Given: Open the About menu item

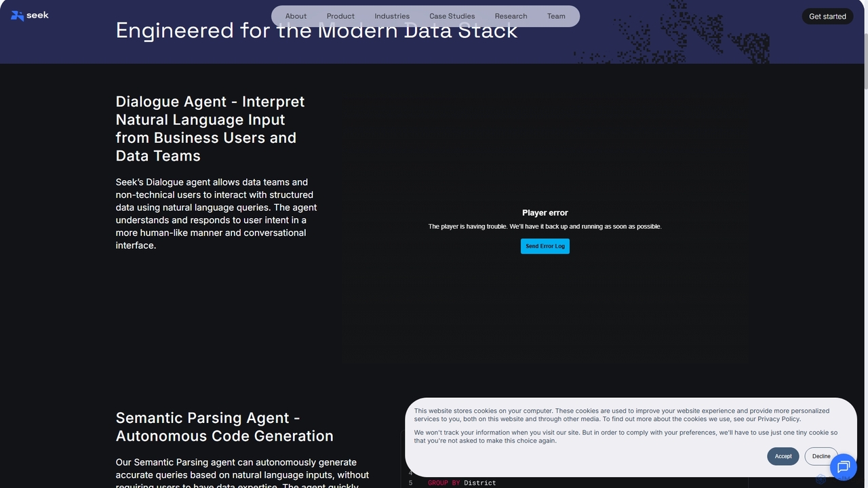Looking at the screenshot, I should click(296, 16).
